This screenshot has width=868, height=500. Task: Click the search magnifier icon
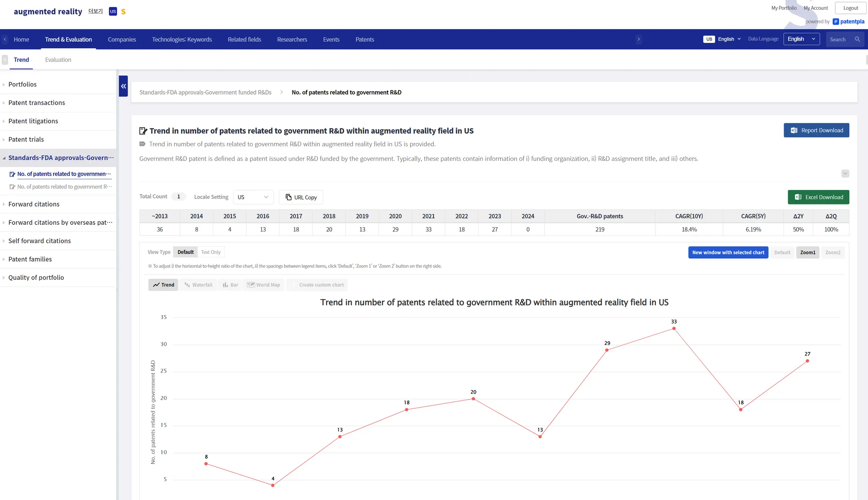[x=857, y=39]
